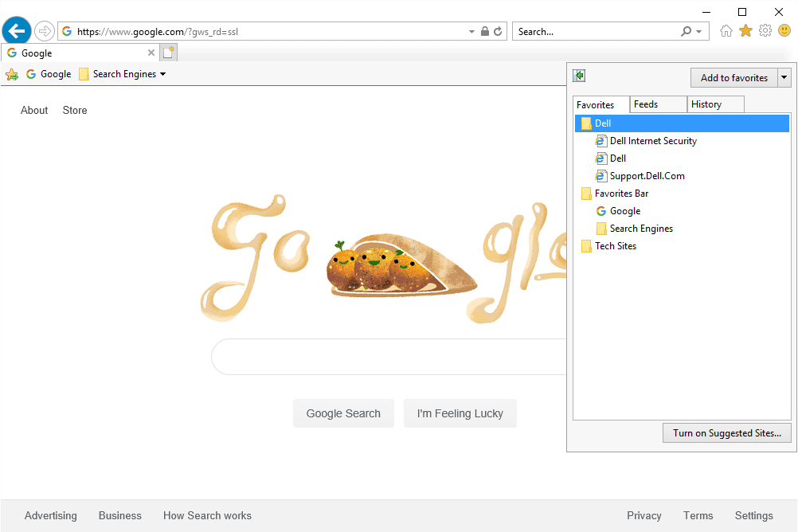This screenshot has height=532, width=798.
Task: Open the Tools gear icon
Action: pos(765,31)
